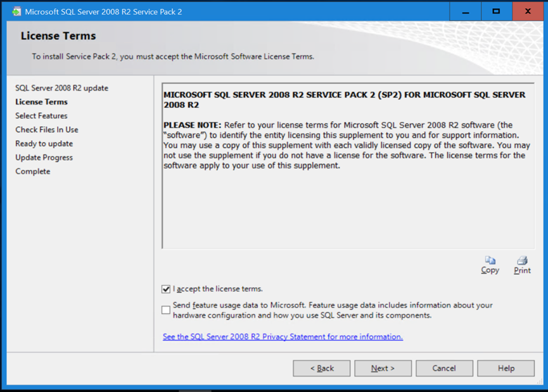
Task: Proceed with the Next button
Action: pos(383,368)
